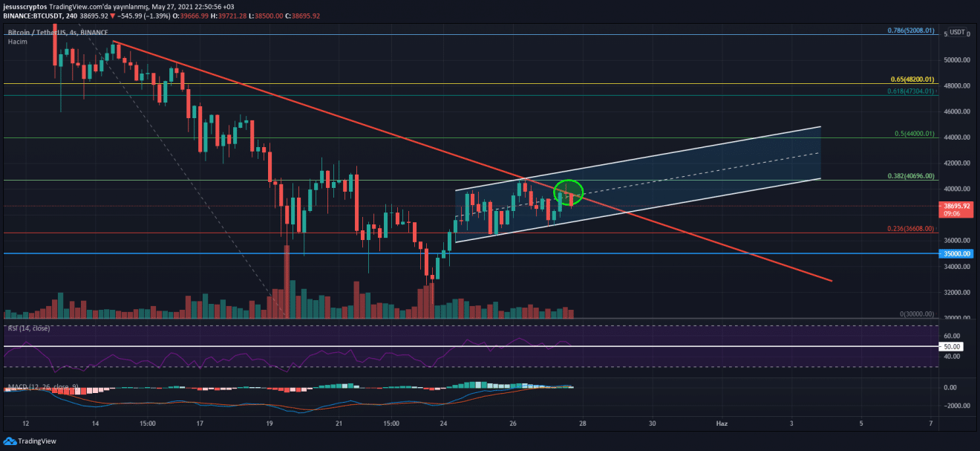Viewport: 980px width, 451px height.
Task: Open RSI (14, close) indicator legend
Action: (29, 328)
